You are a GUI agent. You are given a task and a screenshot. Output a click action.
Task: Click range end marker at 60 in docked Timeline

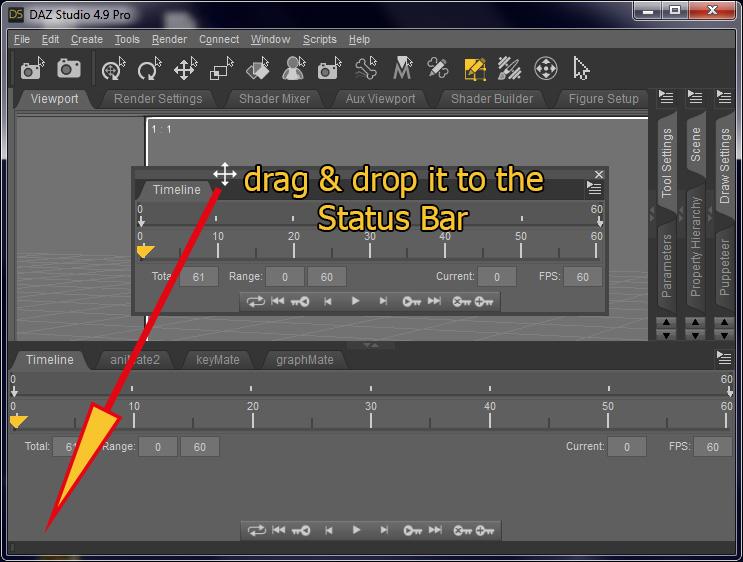[729, 391]
